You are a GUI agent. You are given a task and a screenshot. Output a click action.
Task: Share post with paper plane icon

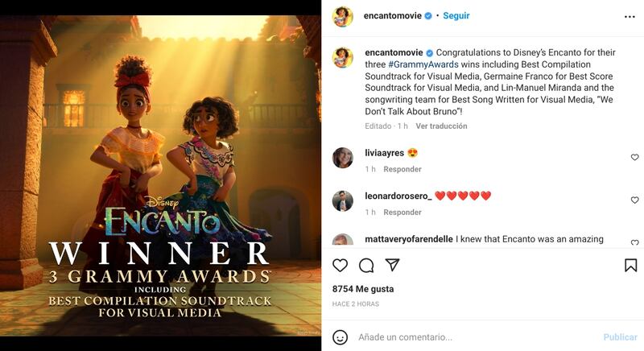(392, 265)
